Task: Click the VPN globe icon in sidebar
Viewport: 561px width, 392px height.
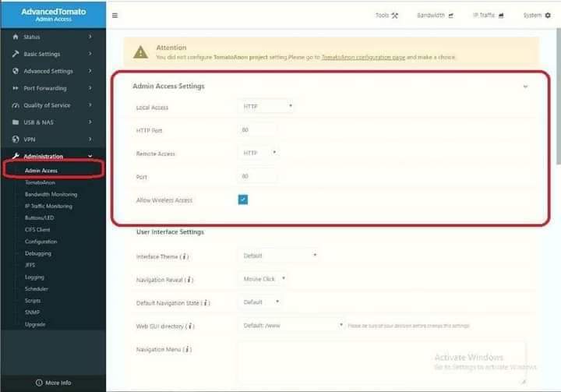Action: click(x=16, y=139)
